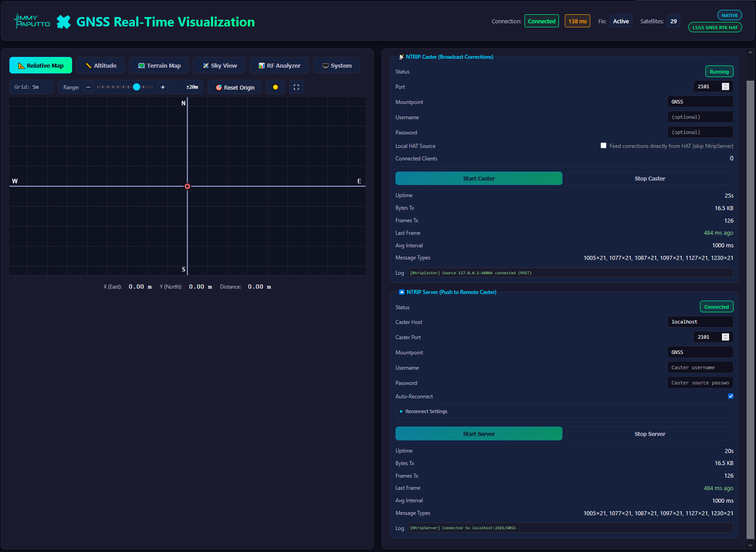Switch to the Sky View tab
Image resolution: width=756 pixels, height=552 pixels.
[x=219, y=65]
